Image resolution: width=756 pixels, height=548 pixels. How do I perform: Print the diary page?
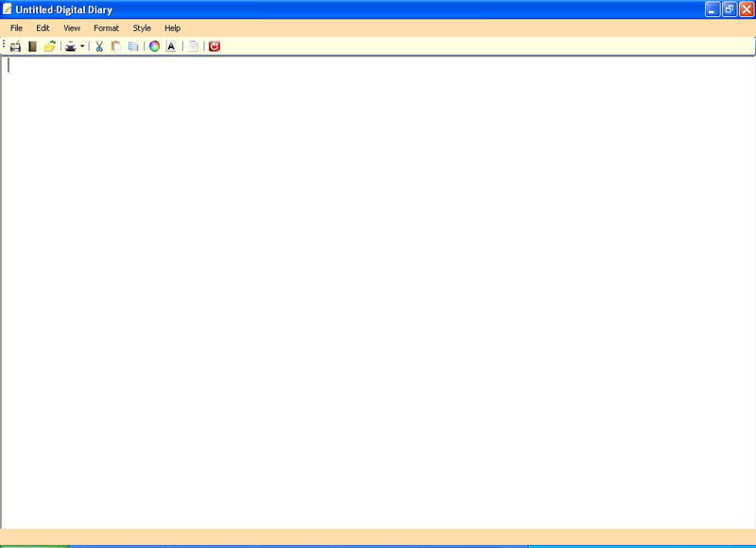(70, 45)
